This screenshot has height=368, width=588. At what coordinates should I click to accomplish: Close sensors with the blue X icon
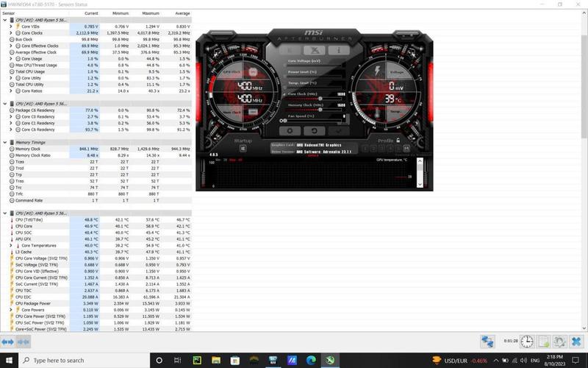coord(576,342)
